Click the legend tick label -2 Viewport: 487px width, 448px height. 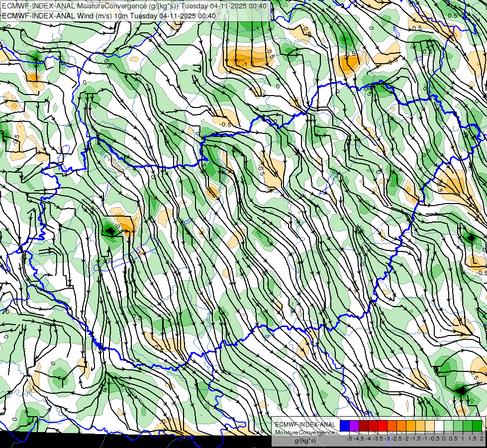(406, 439)
